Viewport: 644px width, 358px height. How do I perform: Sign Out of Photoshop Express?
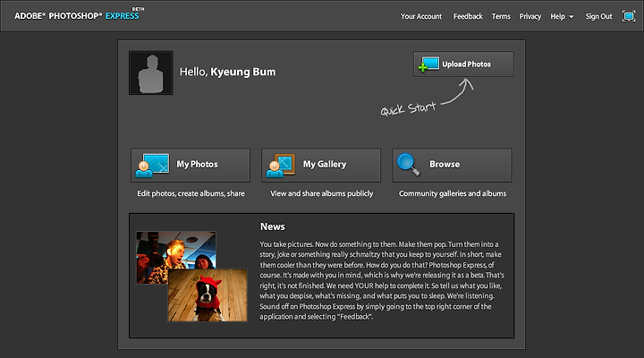(x=598, y=16)
